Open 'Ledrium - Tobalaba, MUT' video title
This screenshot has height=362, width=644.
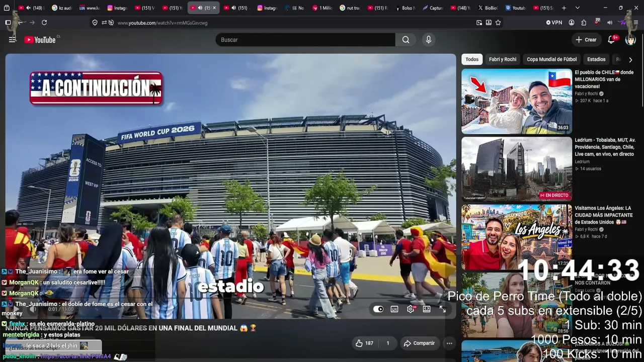(605, 147)
